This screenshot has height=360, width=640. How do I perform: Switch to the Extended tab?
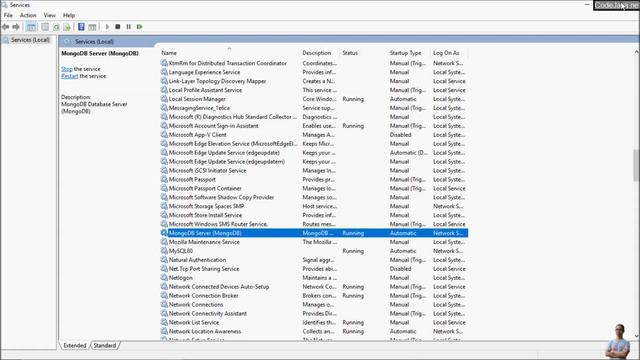point(75,345)
